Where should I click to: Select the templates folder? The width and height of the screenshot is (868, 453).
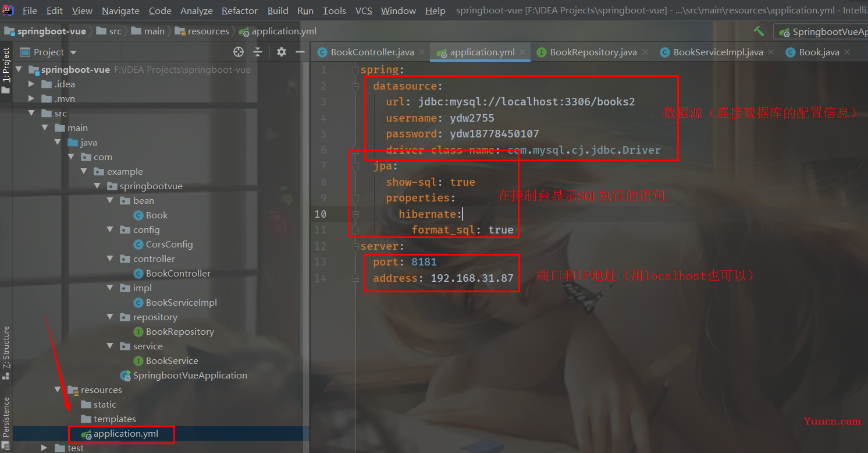tap(108, 419)
